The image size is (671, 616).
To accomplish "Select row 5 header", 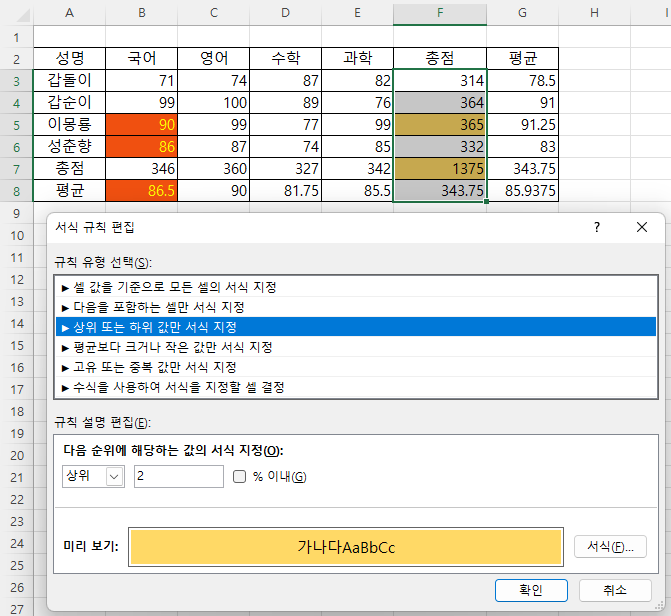I will pyautogui.click(x=16, y=125).
